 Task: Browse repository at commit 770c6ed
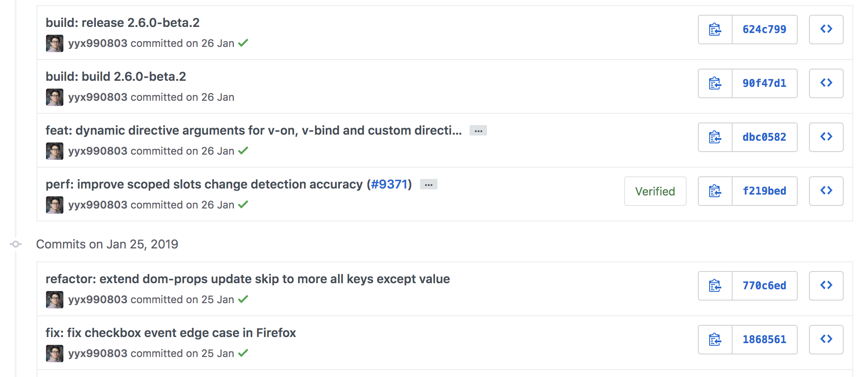[x=826, y=286]
